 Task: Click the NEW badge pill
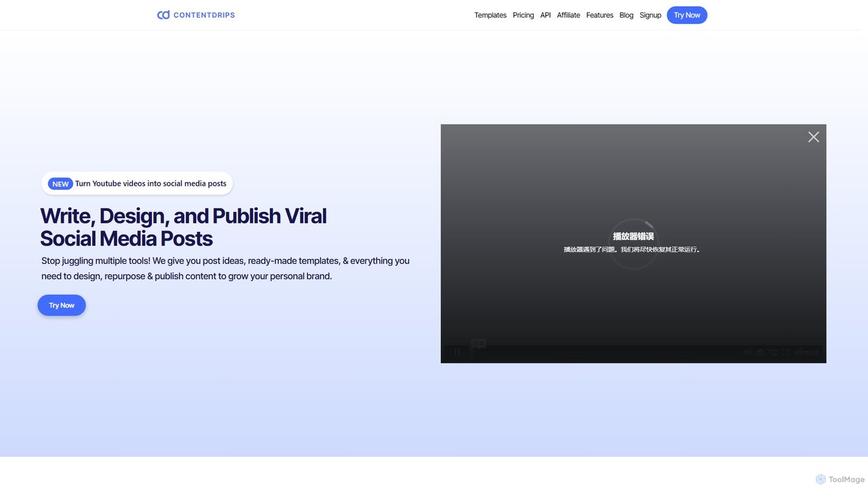(x=60, y=184)
